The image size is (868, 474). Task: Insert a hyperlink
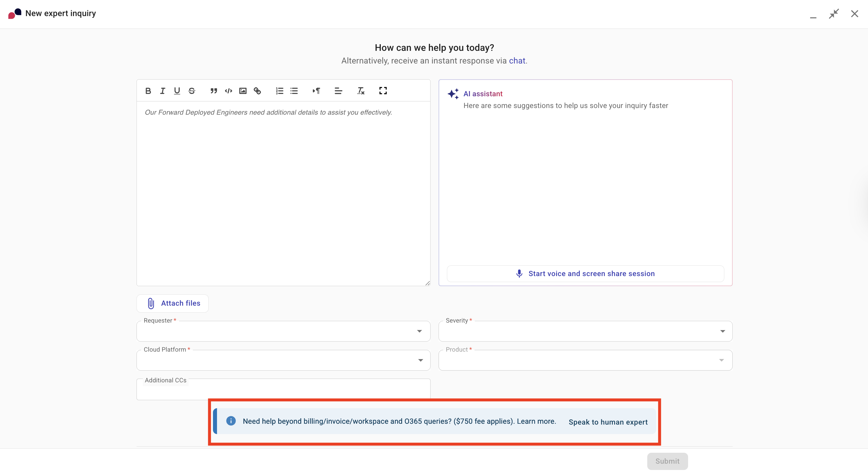[258, 90]
